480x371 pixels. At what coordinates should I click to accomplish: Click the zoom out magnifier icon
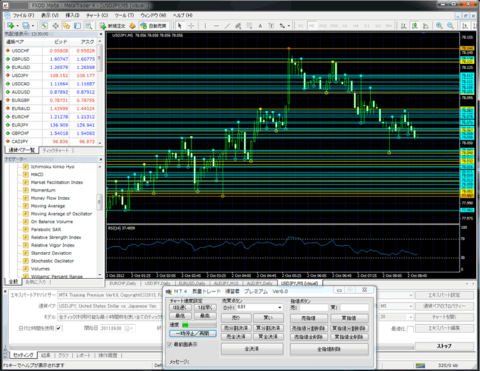point(450,26)
